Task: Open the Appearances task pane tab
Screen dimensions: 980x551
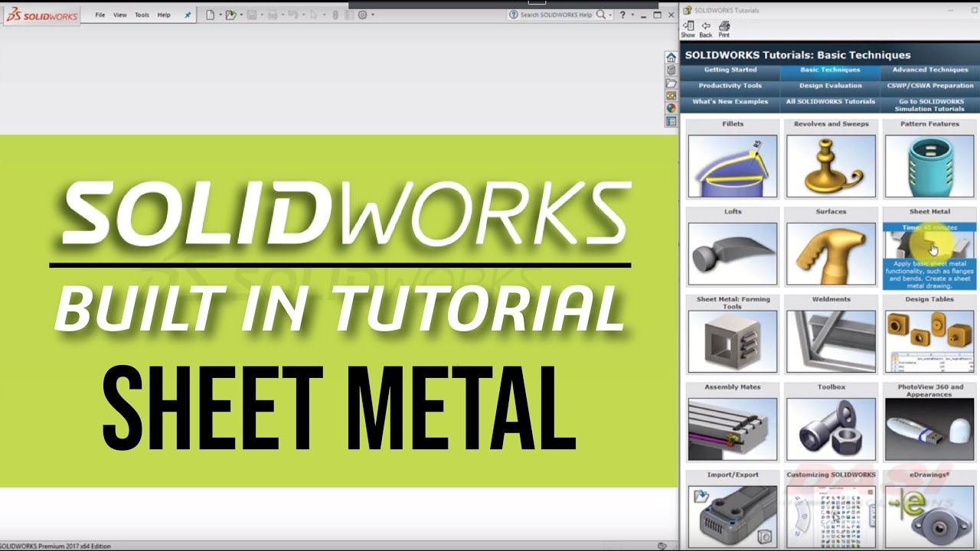Action: (x=671, y=108)
